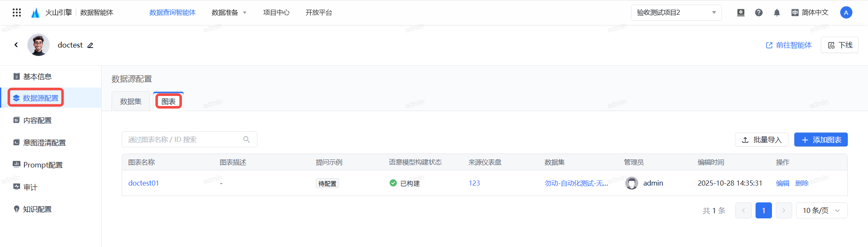The height and width of the screenshot is (247, 868).
Task: Click the search magnifier icon
Action: (x=247, y=139)
